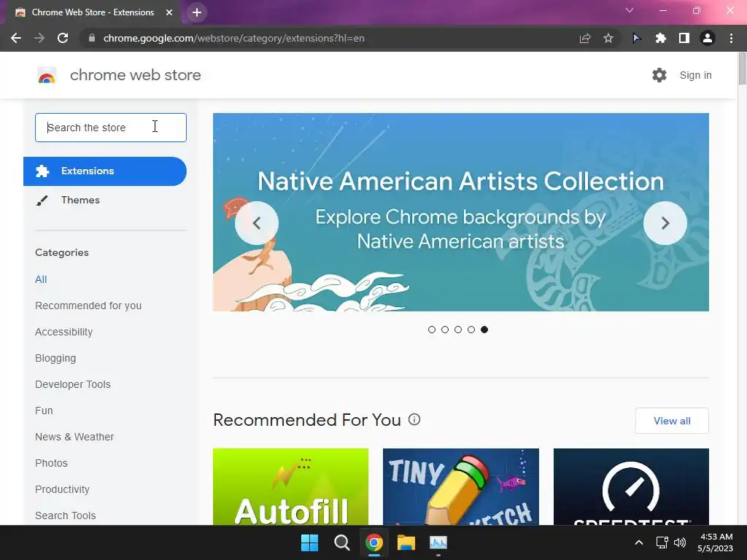Select the second carousel dot

click(445, 330)
